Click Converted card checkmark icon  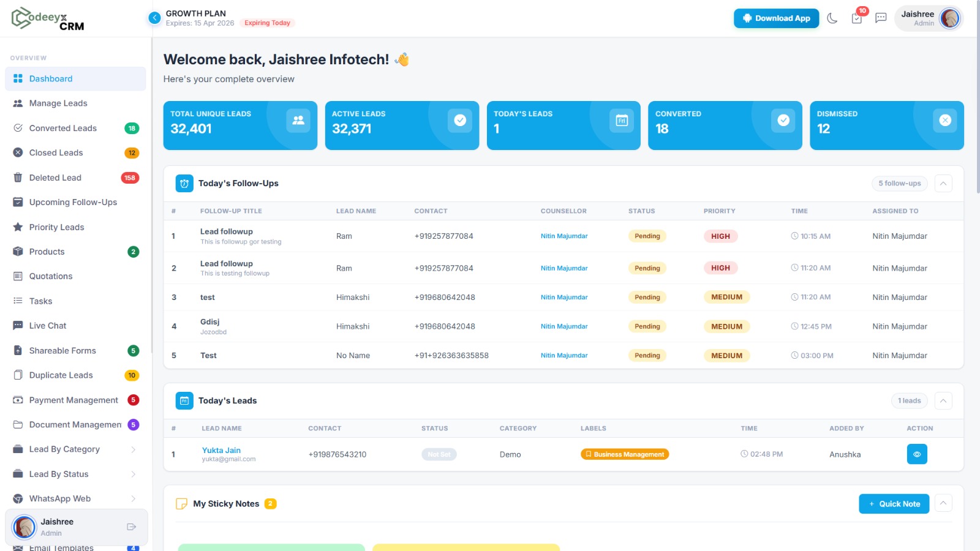click(783, 121)
